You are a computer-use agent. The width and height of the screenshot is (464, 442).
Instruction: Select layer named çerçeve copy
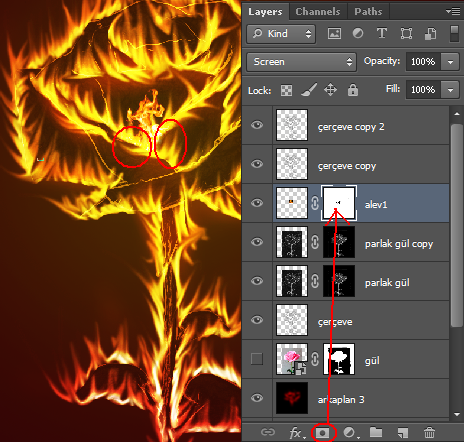pyautogui.click(x=347, y=166)
